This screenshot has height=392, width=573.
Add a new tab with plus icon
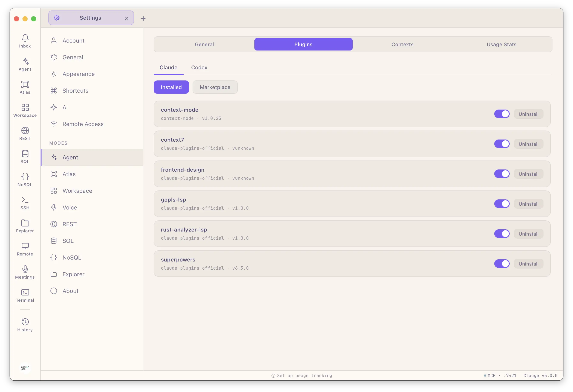(143, 18)
